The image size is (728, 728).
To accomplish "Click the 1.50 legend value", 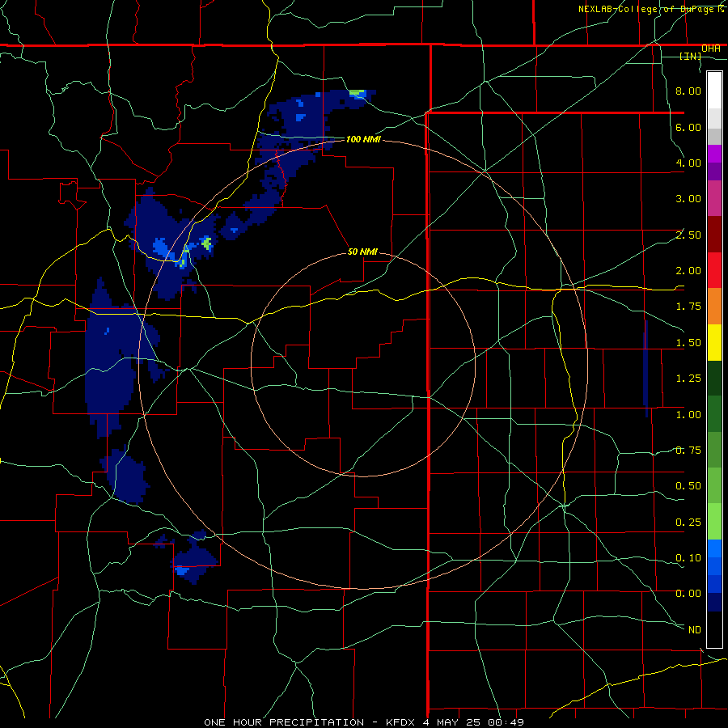I will [688, 343].
